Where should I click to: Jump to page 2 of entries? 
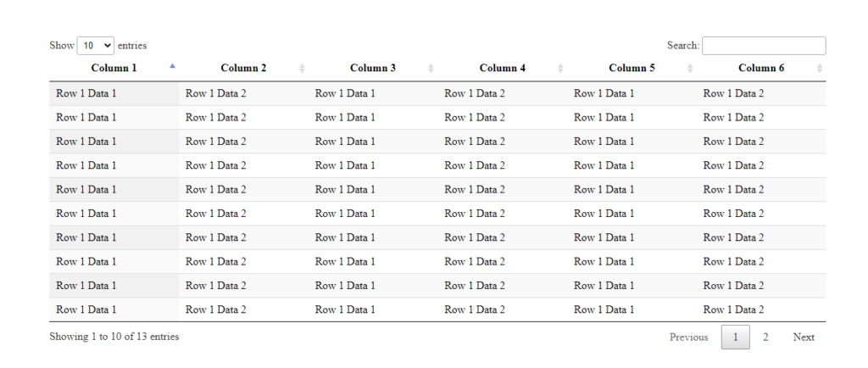765,337
